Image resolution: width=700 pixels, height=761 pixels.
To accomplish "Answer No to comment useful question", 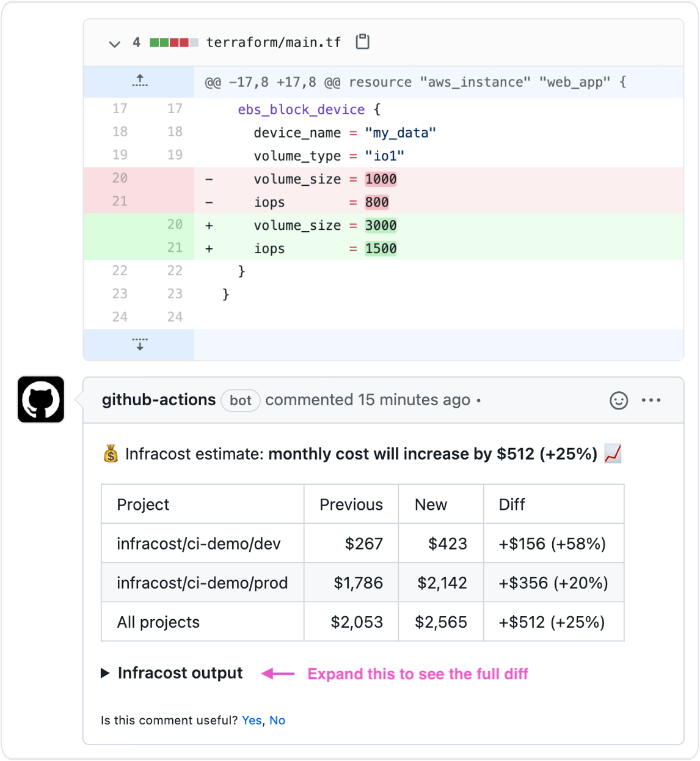I will (277, 720).
